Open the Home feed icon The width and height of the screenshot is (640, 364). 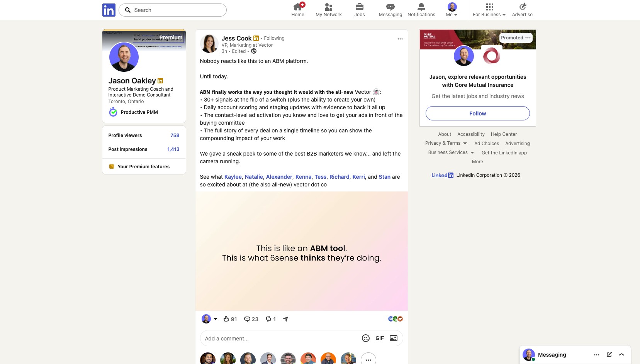click(298, 10)
